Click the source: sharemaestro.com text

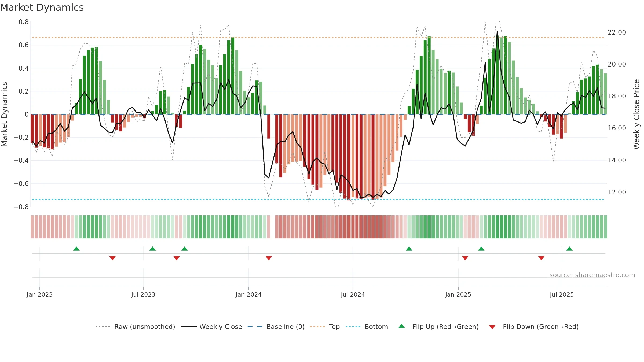(592, 275)
